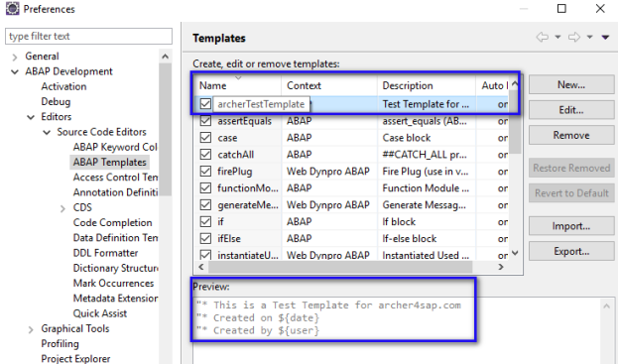The width and height of the screenshot is (618, 364).
Task: Uncheck the archerTestTemplate checkbox
Action: pyautogui.click(x=205, y=104)
